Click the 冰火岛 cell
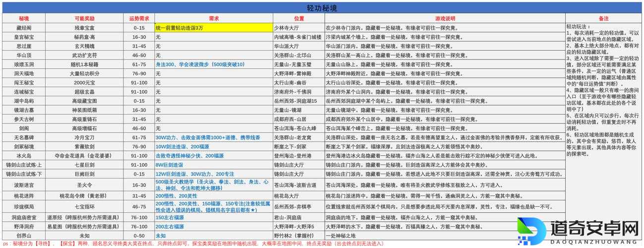Viewport: 644px width, 248px height. 24,156
